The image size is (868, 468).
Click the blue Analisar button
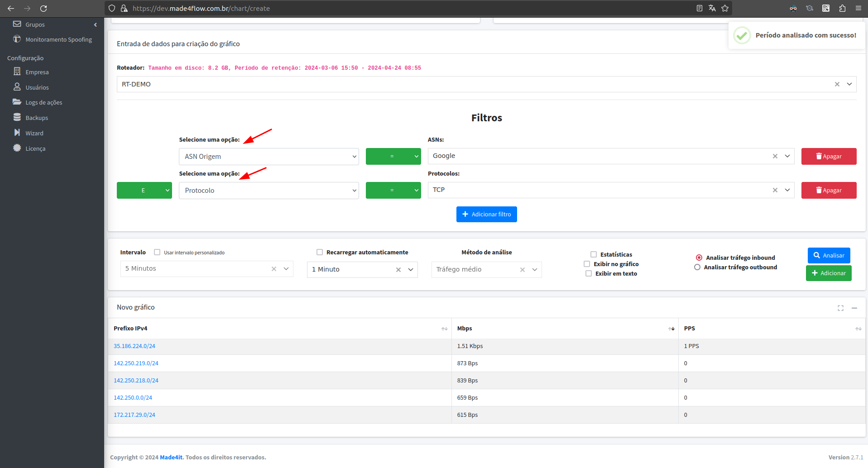(829, 255)
